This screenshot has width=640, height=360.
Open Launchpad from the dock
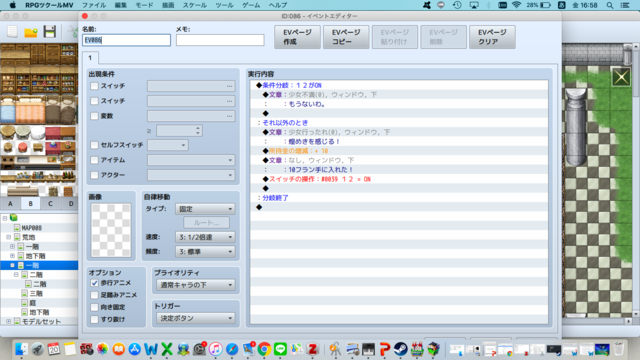point(37,349)
